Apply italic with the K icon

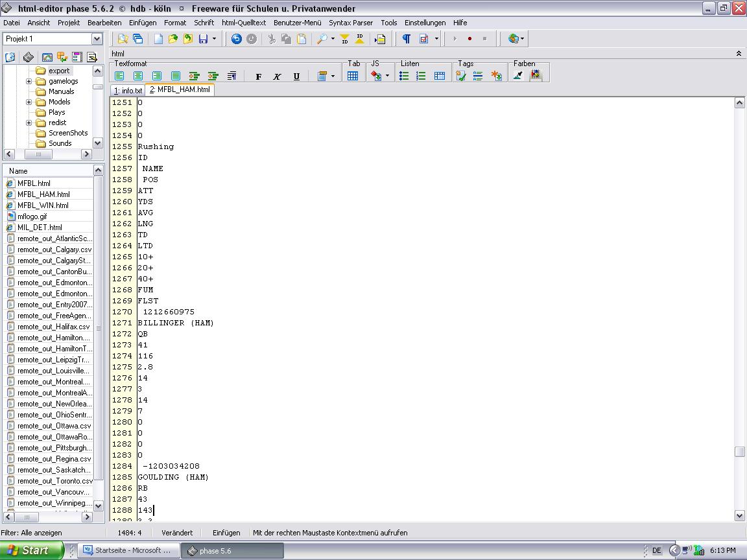point(277,76)
